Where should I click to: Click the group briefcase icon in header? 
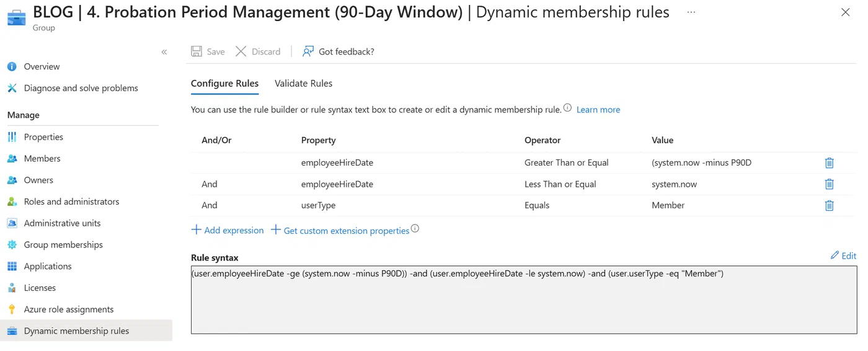(17, 17)
